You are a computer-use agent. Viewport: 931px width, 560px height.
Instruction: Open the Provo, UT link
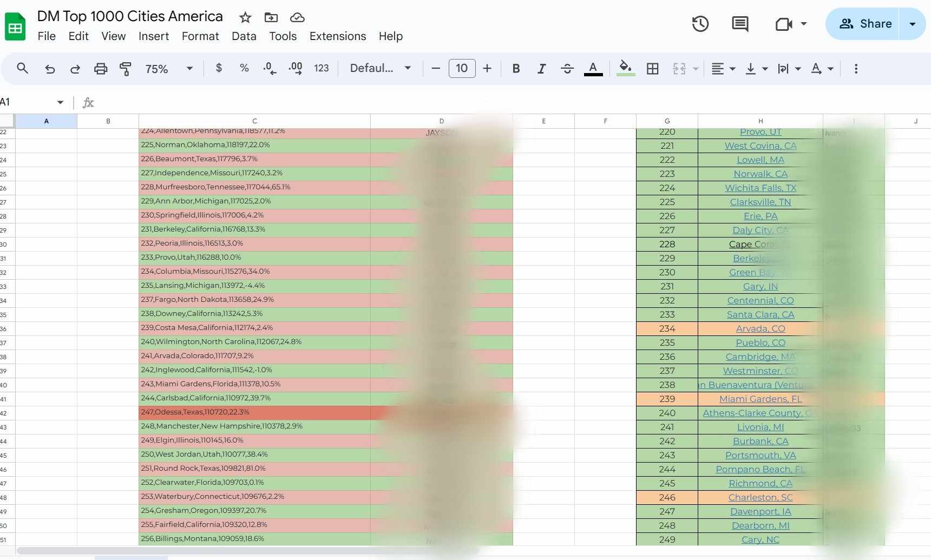(x=760, y=132)
